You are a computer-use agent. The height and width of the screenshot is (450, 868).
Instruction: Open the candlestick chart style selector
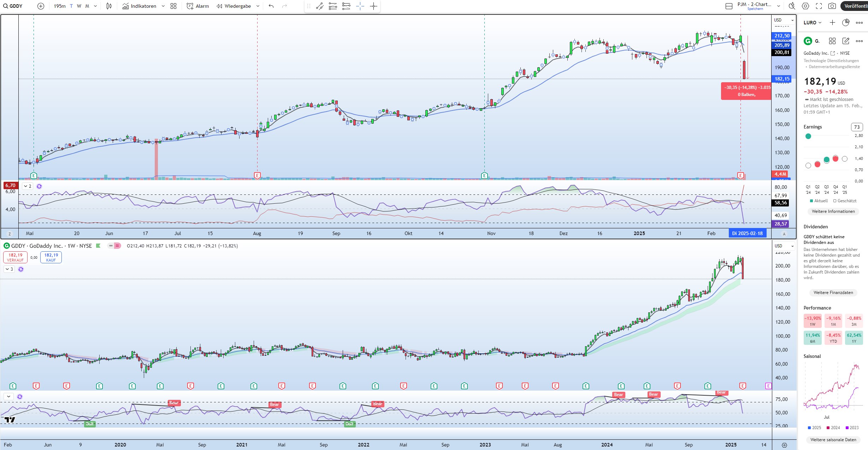click(x=109, y=6)
